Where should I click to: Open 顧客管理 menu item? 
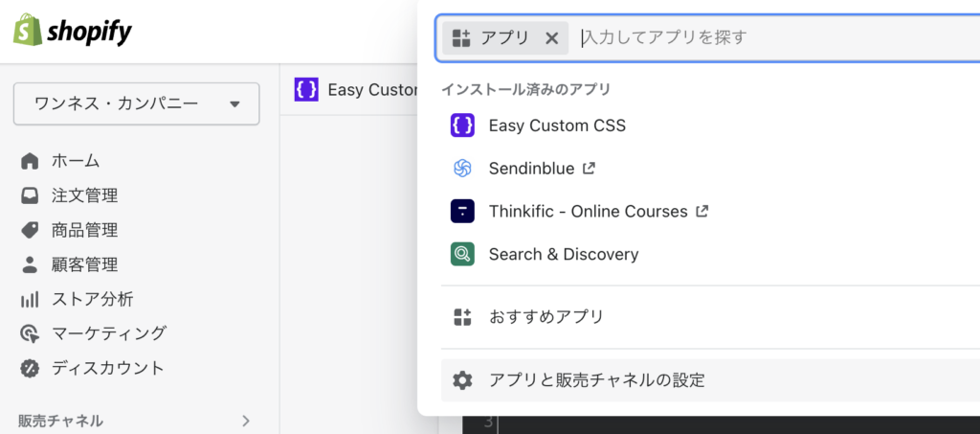point(84,265)
